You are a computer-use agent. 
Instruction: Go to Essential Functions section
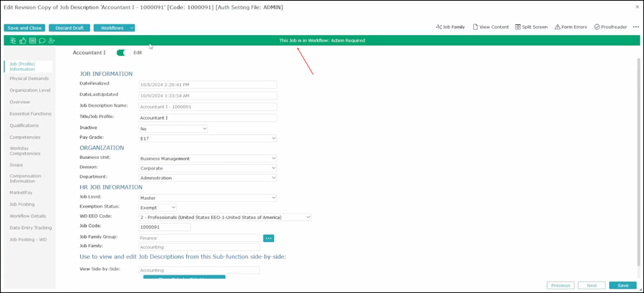(x=30, y=113)
